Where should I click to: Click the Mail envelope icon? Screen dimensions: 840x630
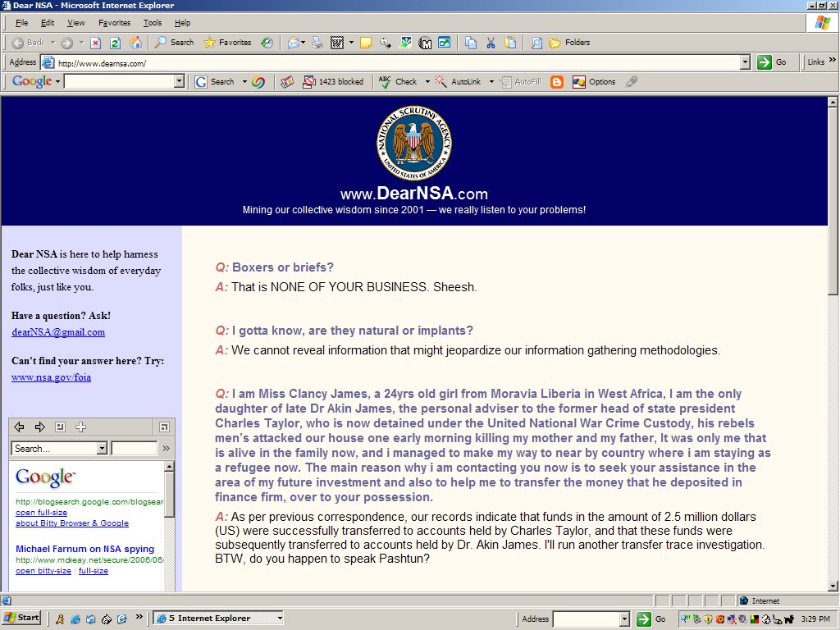[293, 43]
